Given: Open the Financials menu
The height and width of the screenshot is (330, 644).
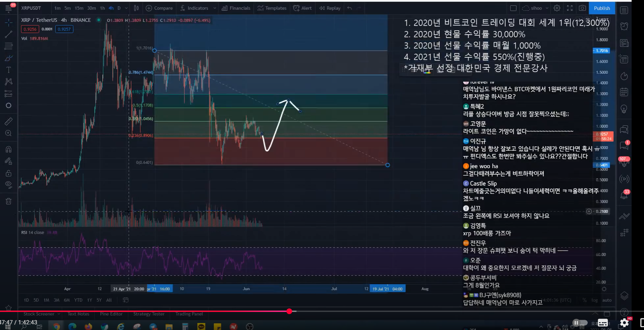Looking at the screenshot, I should pos(236,8).
